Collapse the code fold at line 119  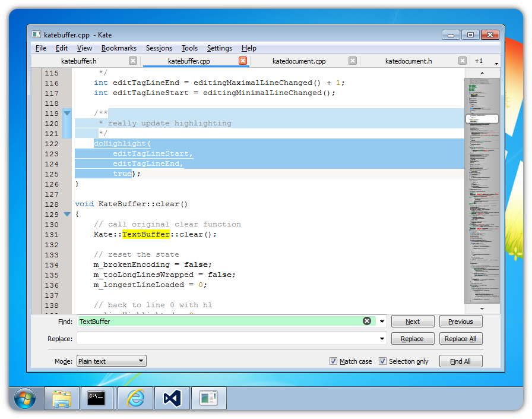tap(67, 113)
